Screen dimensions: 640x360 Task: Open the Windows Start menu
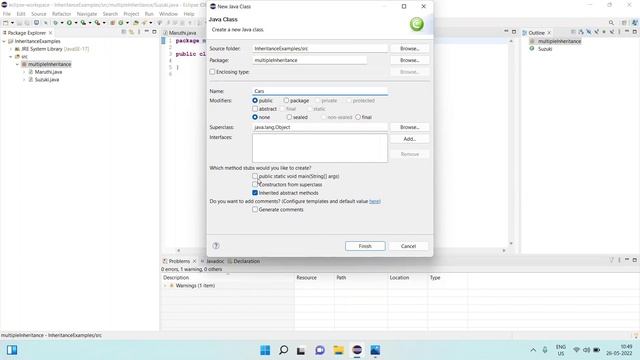pos(265,350)
